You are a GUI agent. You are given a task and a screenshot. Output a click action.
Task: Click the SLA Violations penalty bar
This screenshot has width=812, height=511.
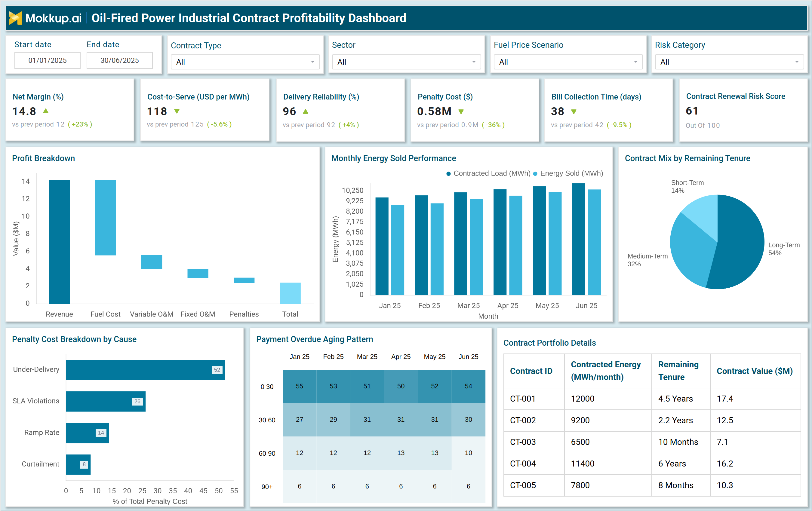point(106,402)
